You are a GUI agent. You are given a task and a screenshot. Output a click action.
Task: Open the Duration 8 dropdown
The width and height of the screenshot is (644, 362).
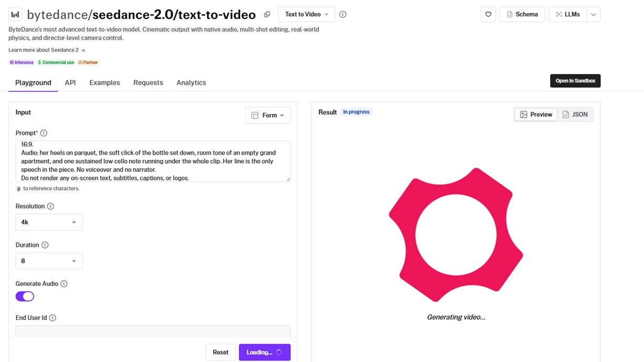(49, 261)
